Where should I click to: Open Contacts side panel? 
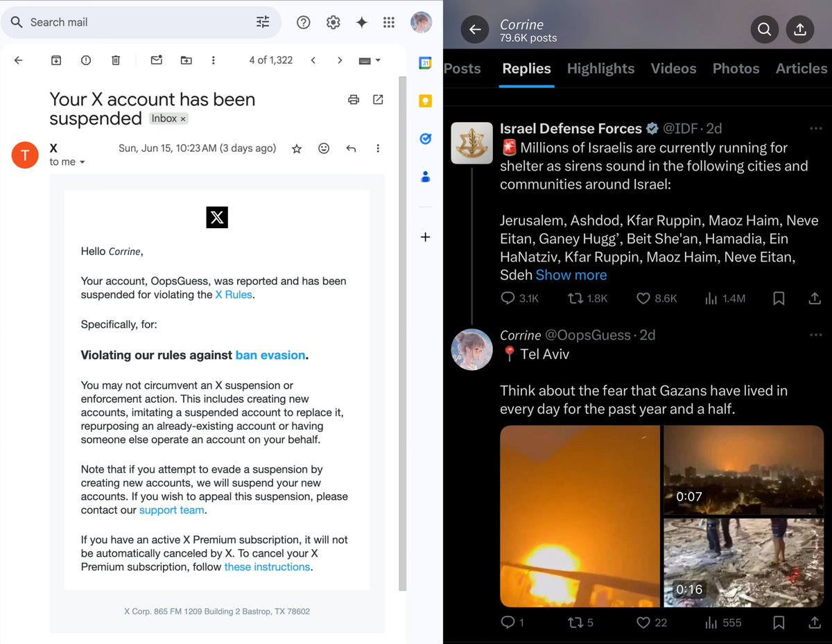(x=426, y=177)
